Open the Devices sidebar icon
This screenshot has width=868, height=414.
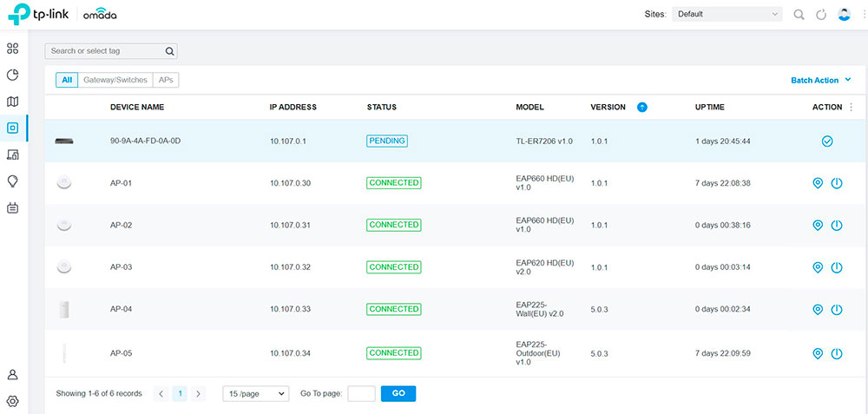(13, 128)
